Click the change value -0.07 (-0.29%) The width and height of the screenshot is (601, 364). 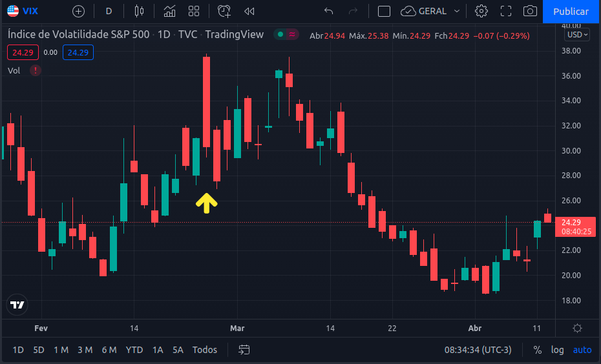coord(501,35)
